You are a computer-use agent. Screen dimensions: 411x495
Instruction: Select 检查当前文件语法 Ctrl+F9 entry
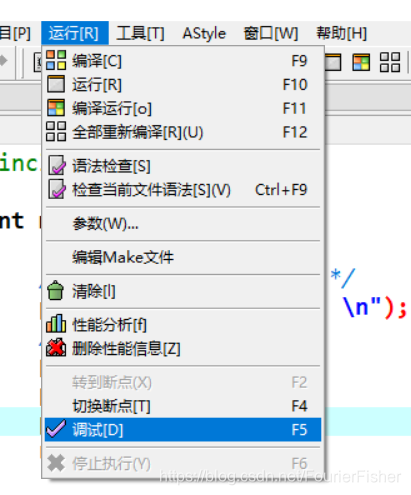coord(183,190)
